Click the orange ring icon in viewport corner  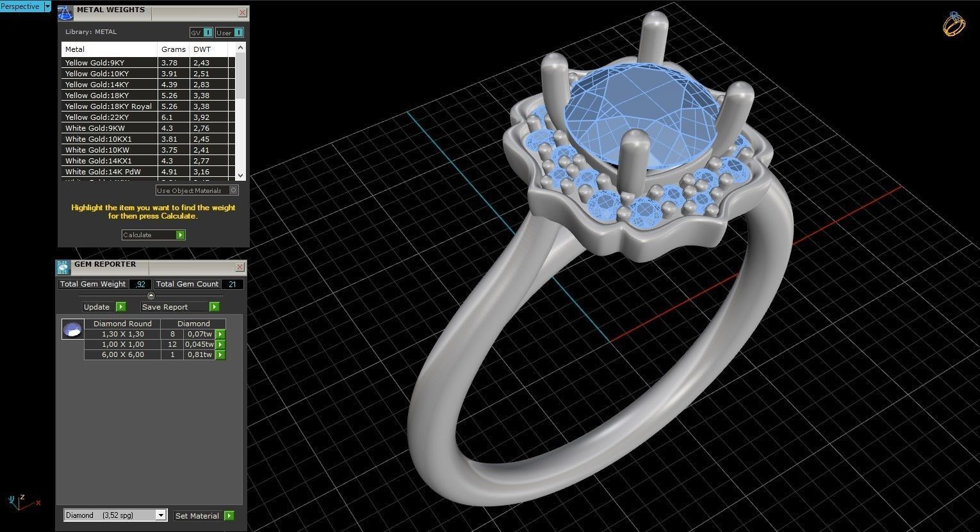tap(954, 24)
